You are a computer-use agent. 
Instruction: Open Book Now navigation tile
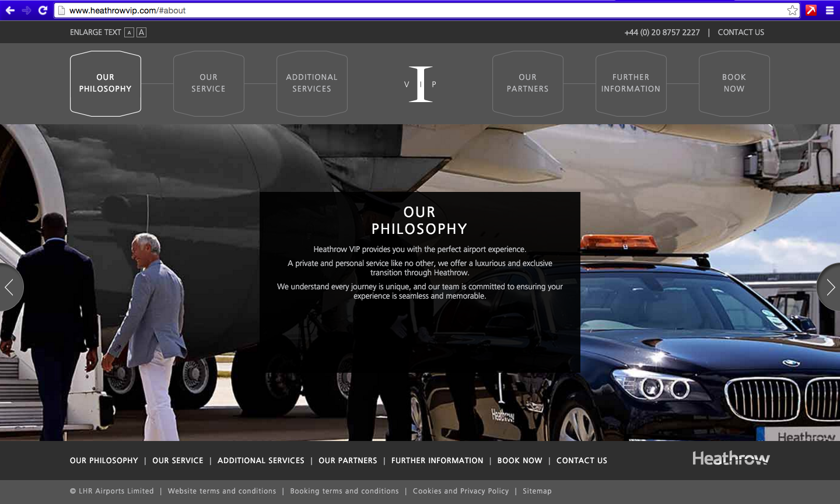point(734,83)
